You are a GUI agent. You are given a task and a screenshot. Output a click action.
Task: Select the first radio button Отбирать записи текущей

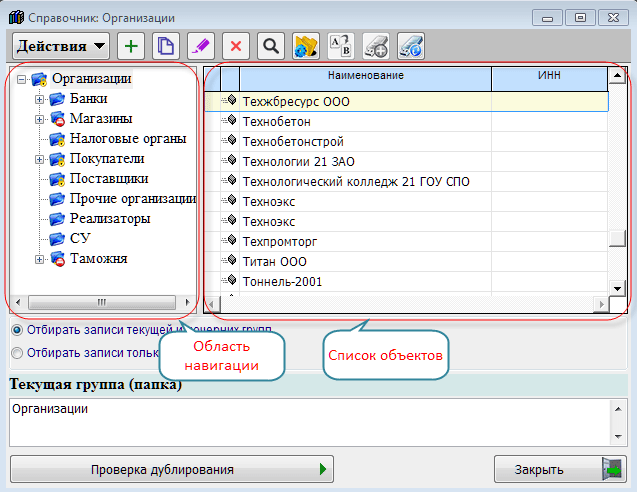point(17,330)
